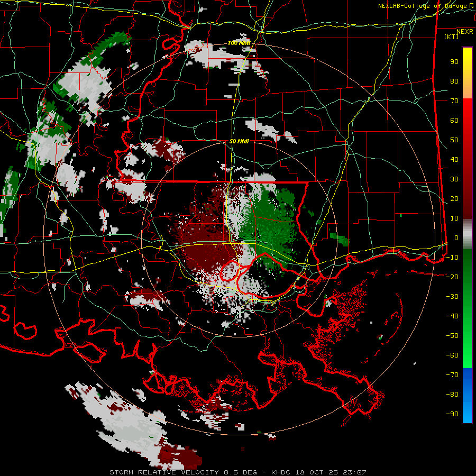Click the -90 value on velocity scale

452,414
